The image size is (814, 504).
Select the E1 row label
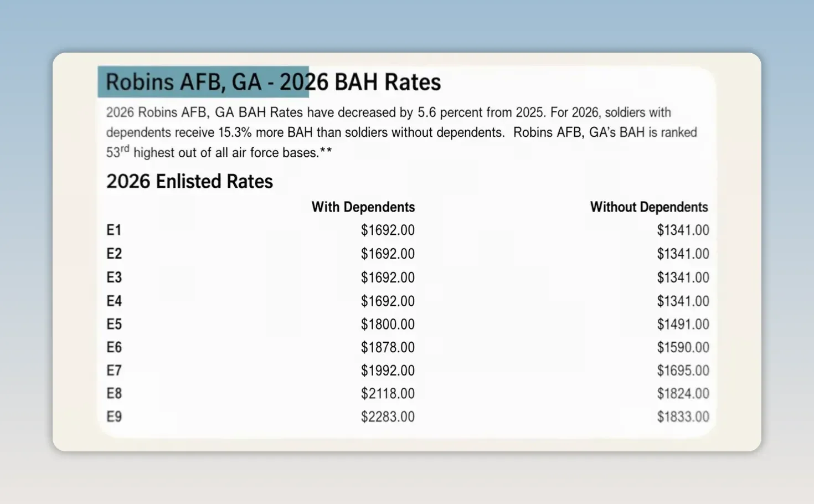pyautogui.click(x=114, y=230)
